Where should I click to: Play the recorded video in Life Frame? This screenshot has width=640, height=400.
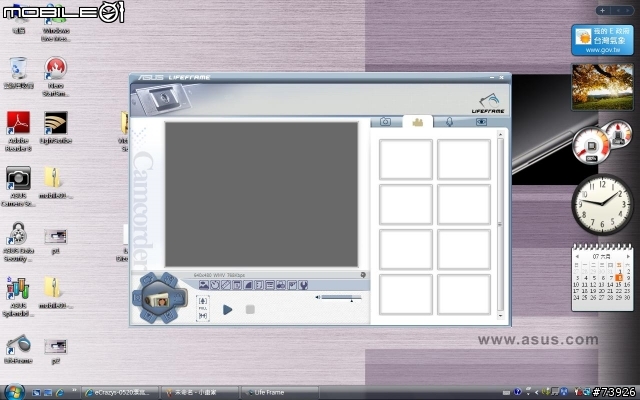227,310
